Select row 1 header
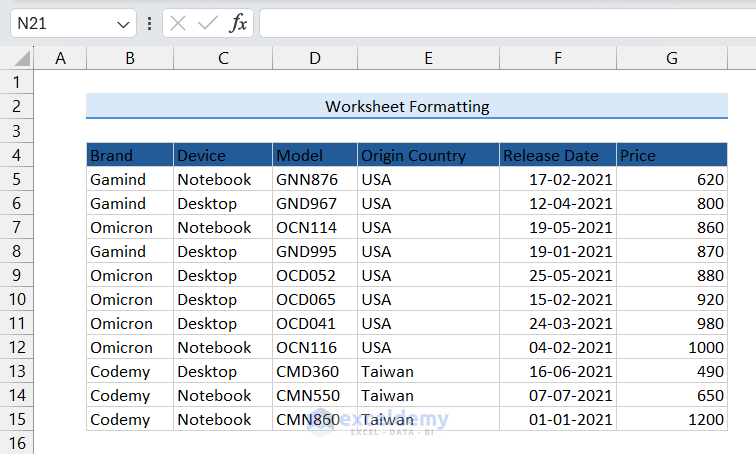Screen dimensions: 756x454 click(x=16, y=82)
